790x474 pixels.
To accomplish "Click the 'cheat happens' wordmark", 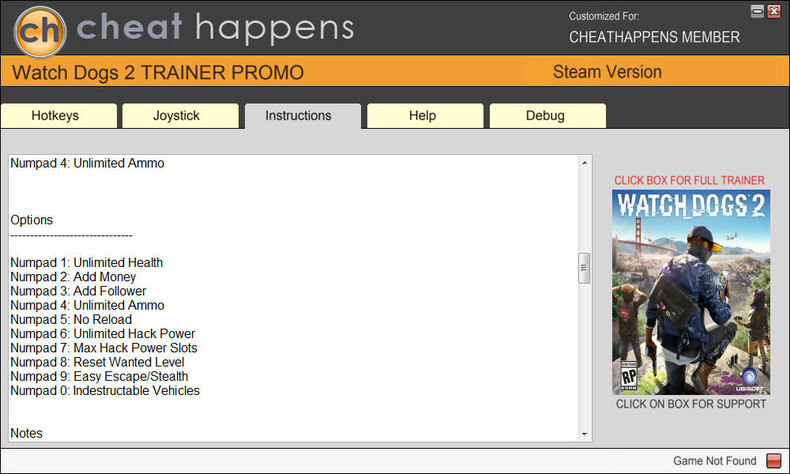I will tap(215, 28).
